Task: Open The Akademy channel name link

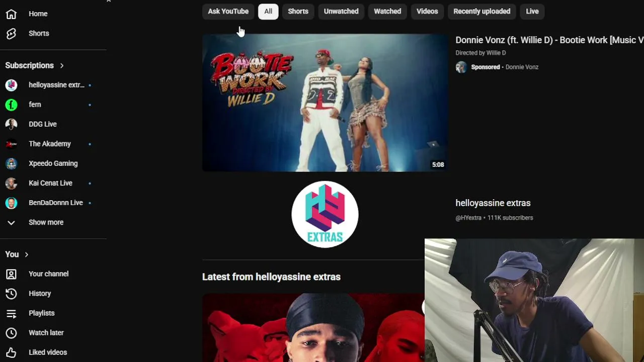Action: 50,144
